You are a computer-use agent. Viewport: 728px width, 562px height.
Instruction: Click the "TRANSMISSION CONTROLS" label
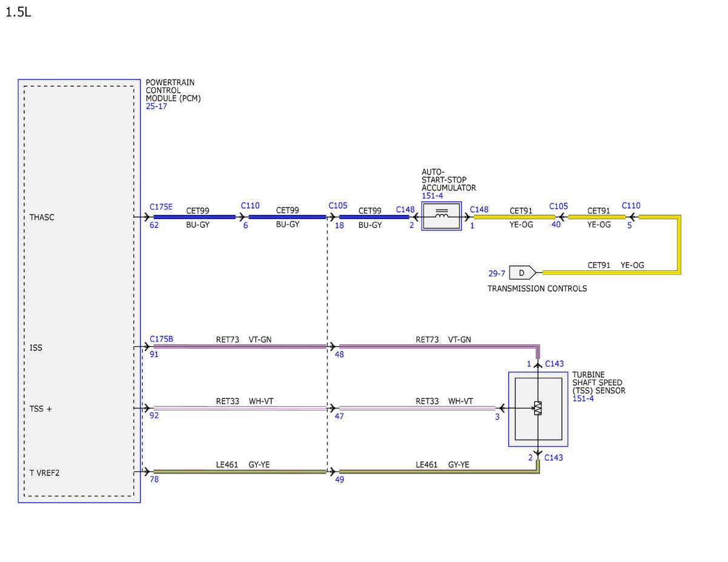point(538,289)
